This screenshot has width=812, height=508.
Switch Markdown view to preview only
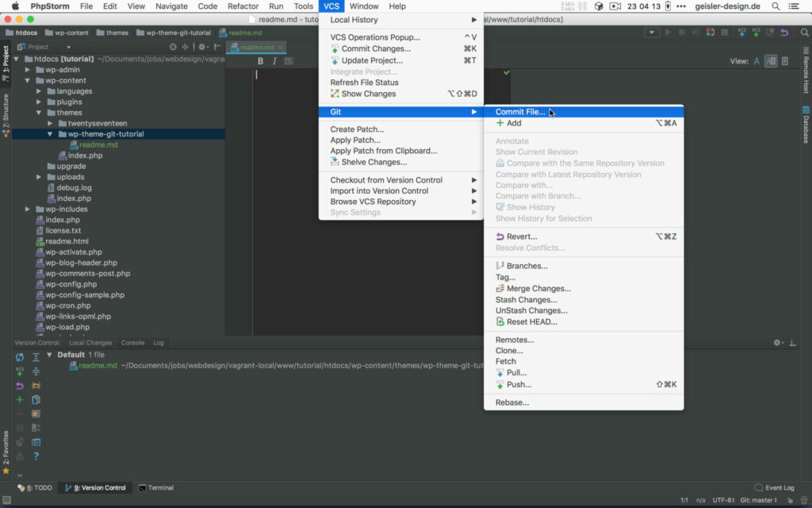click(x=785, y=61)
